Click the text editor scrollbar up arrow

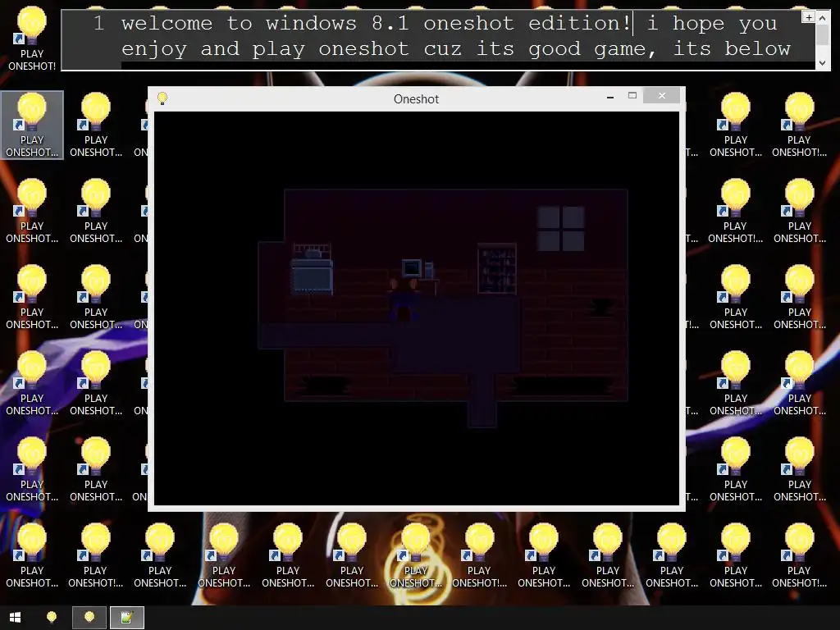[823, 18]
